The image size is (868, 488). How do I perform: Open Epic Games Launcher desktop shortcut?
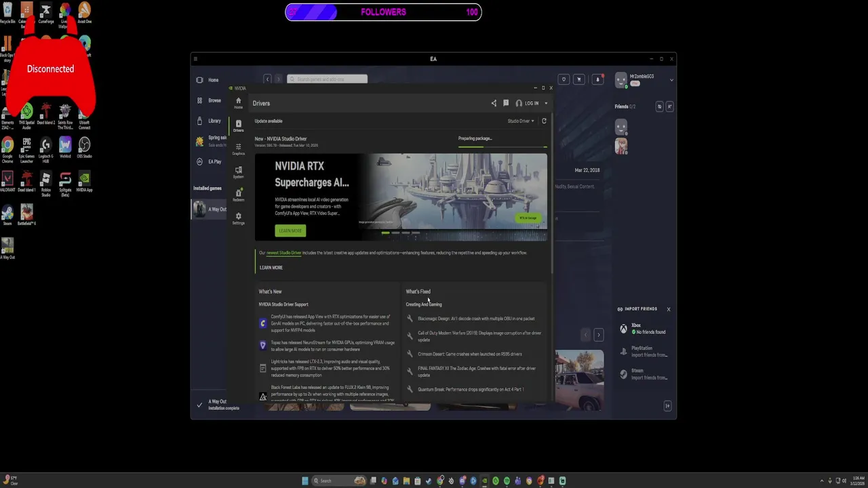tap(26, 150)
